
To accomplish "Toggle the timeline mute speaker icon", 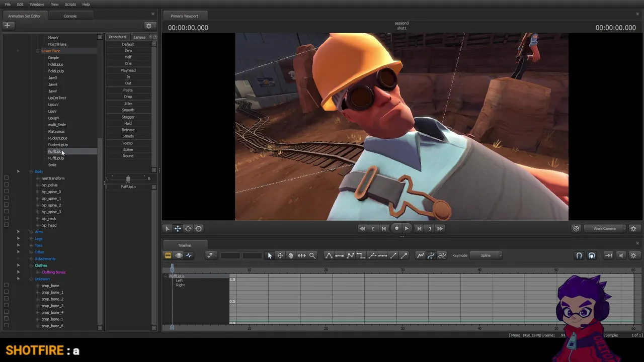I will [621, 255].
